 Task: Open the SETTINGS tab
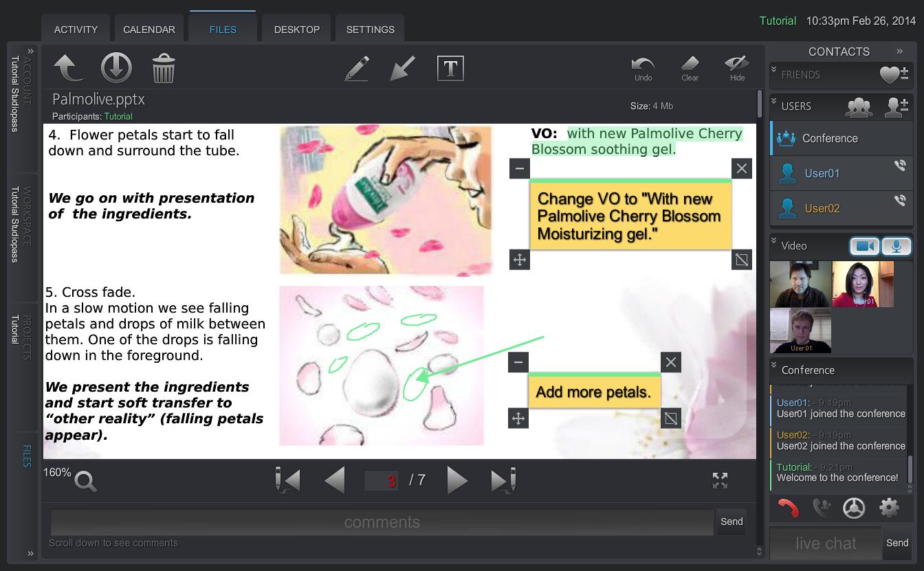tap(370, 30)
